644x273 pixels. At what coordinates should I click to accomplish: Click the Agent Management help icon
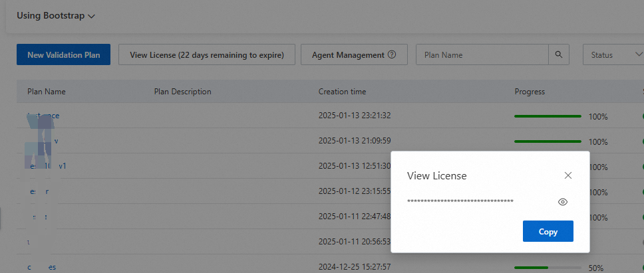pyautogui.click(x=392, y=55)
